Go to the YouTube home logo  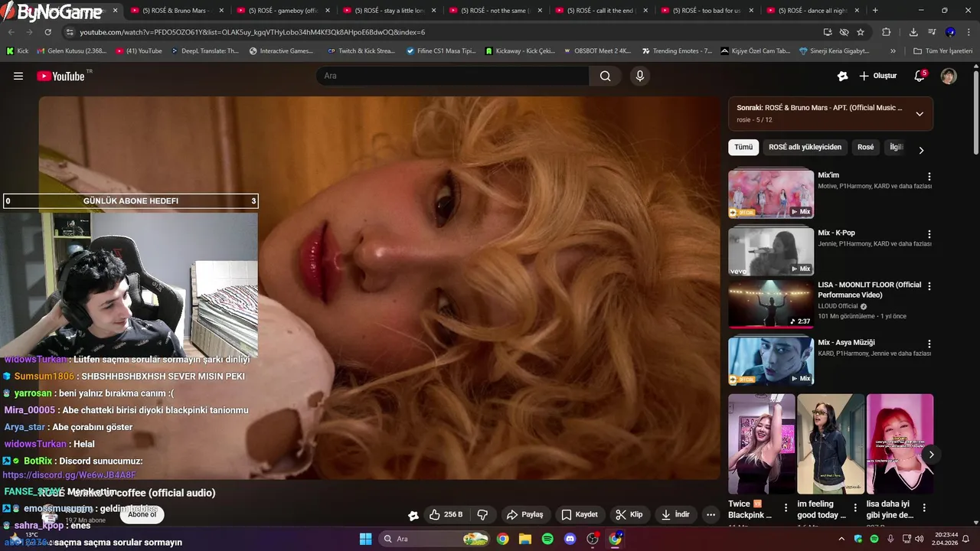click(x=61, y=76)
